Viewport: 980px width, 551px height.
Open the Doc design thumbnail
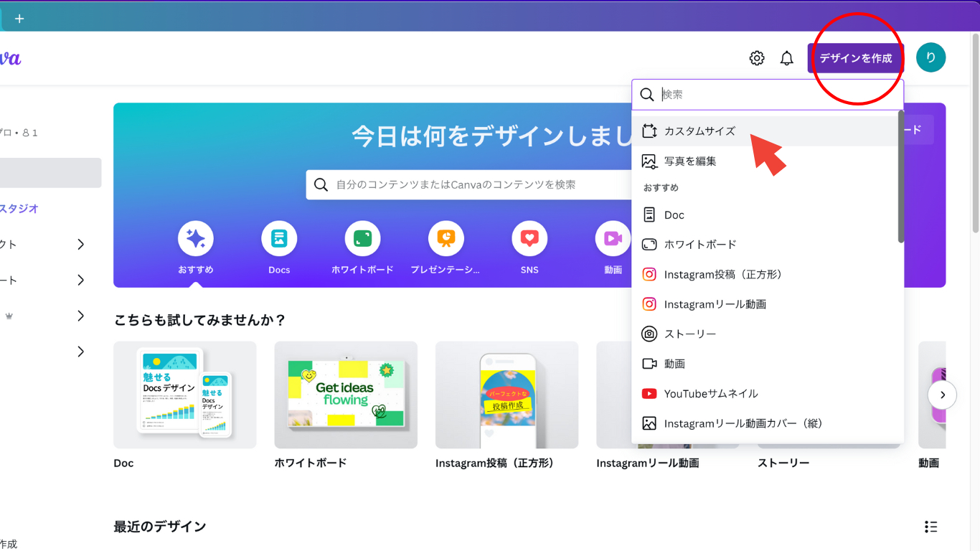click(x=185, y=395)
